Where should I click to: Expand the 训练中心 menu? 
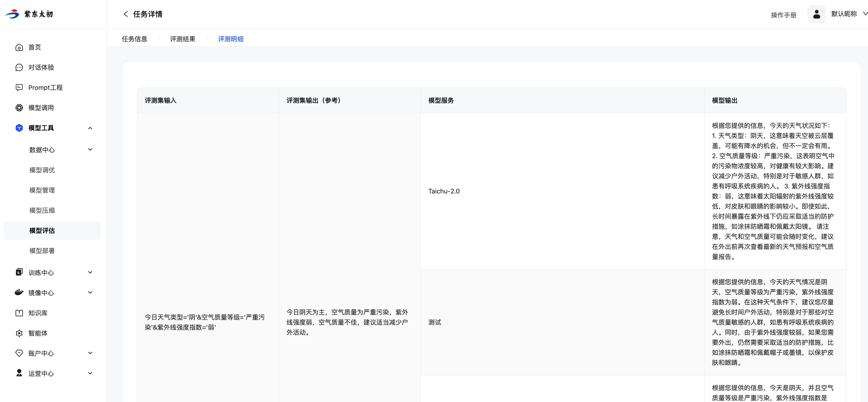90,273
